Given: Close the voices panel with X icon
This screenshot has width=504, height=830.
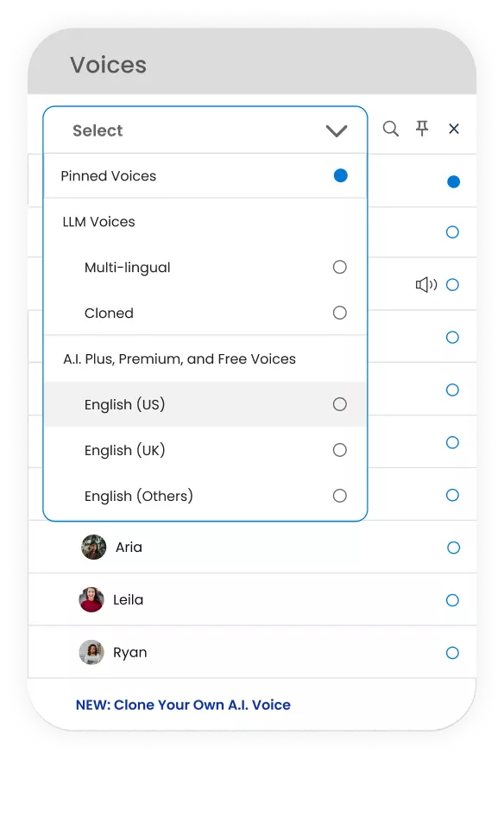Looking at the screenshot, I should (454, 129).
